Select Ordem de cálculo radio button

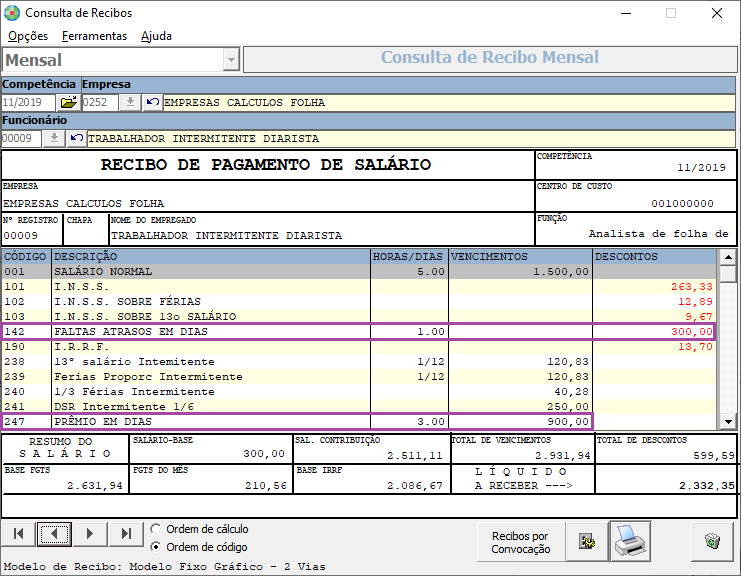(155, 529)
